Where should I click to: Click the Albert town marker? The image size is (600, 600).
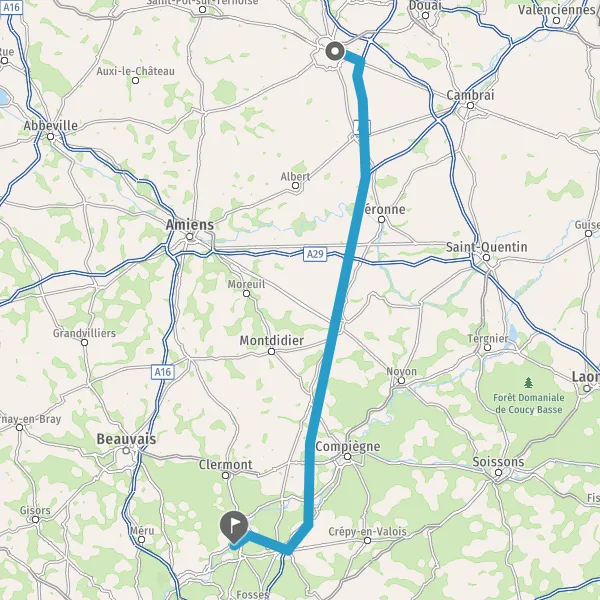tap(295, 186)
